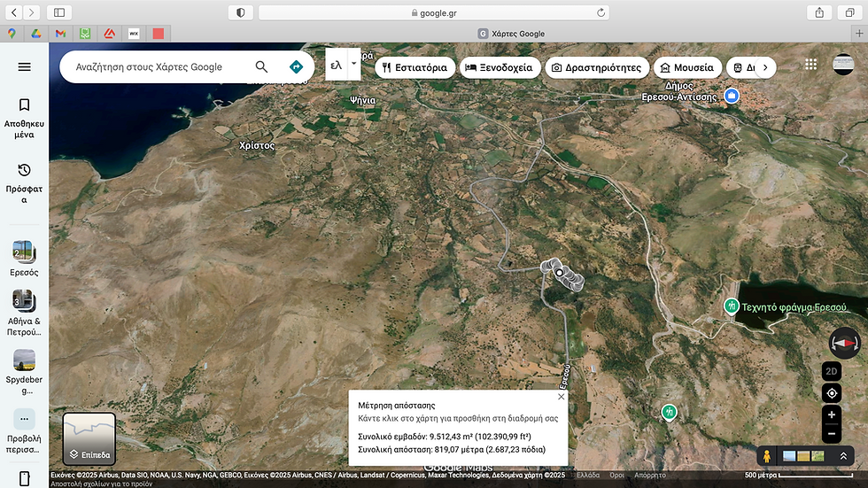Screen dimensions: 868x488
Task: Click the Safari share button
Action: [x=819, y=12]
